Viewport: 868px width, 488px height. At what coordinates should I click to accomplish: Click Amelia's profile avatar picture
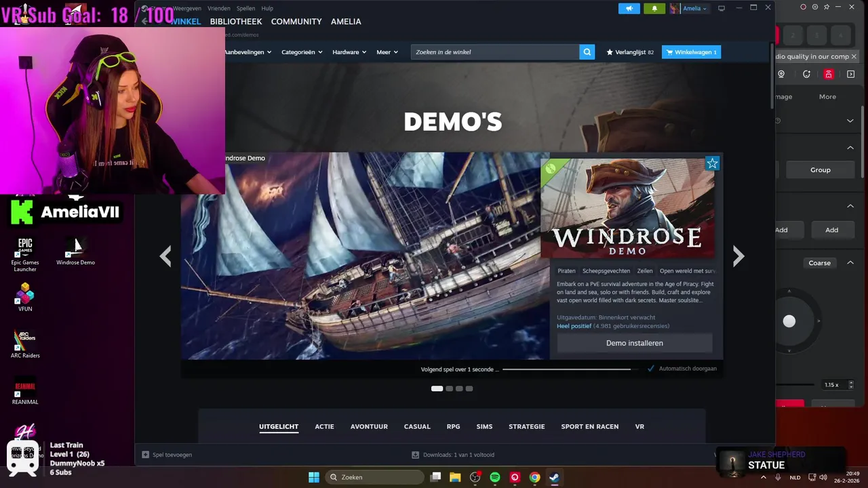pyautogui.click(x=675, y=8)
